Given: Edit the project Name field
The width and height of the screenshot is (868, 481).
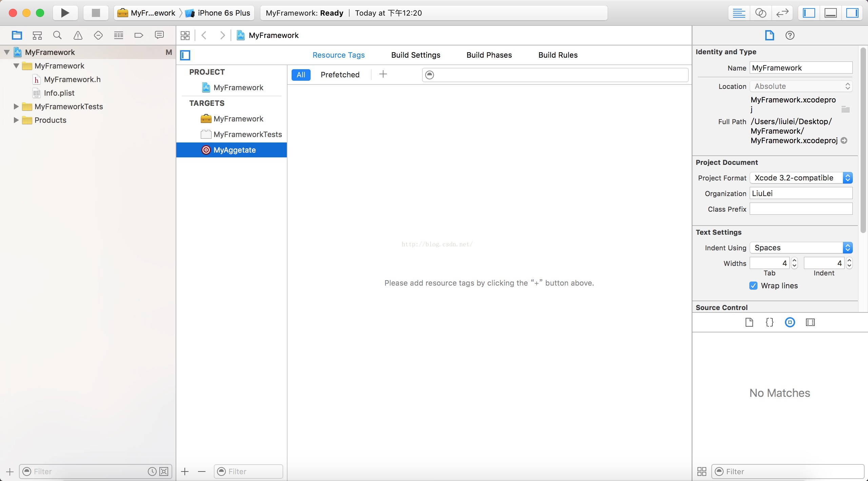Looking at the screenshot, I should [x=801, y=68].
